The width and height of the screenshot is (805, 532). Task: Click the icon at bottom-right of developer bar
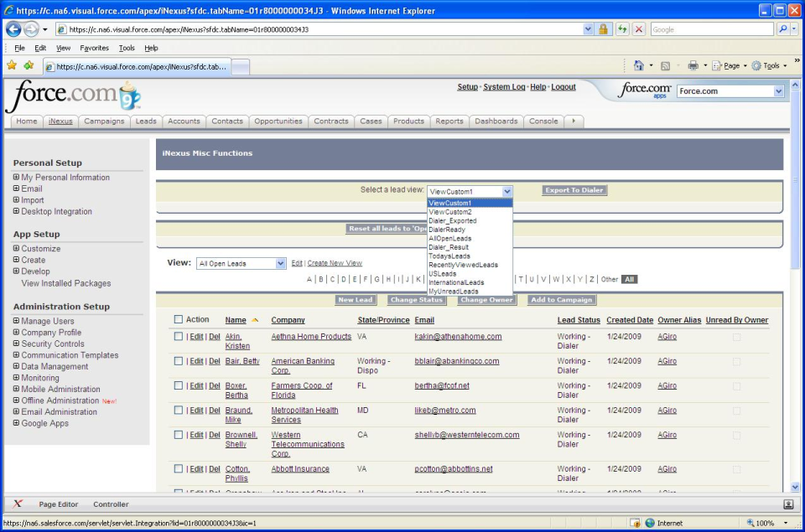(x=788, y=504)
